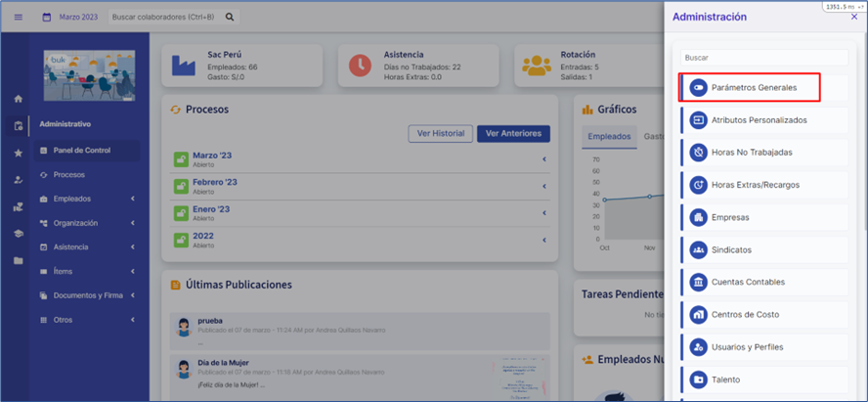Expand the Empleados sidebar submenu
Viewport: 868px width, 402px height.
tap(132, 199)
